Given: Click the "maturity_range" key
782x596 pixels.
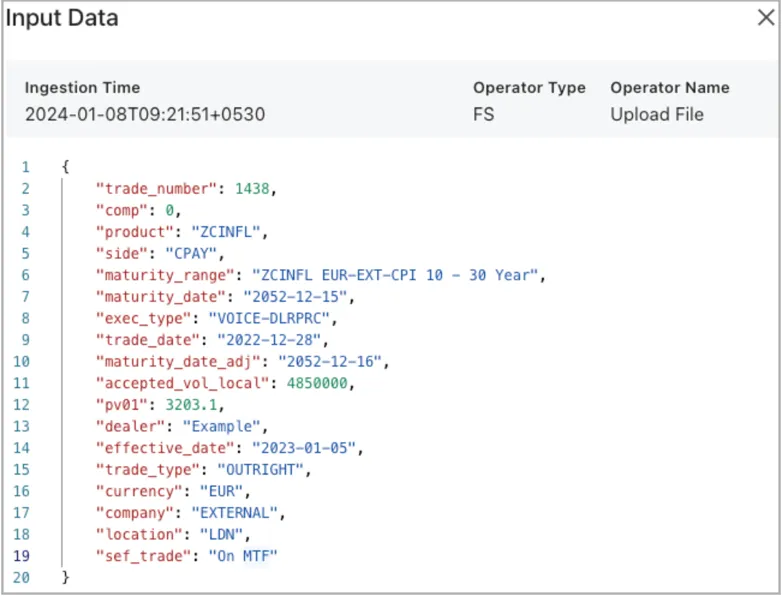Looking at the screenshot, I should click(x=165, y=275).
